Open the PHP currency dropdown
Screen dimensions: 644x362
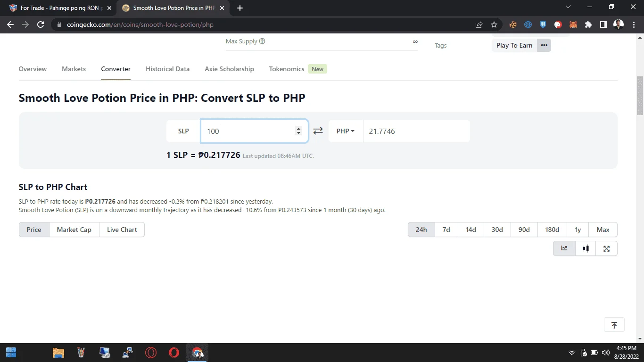coord(346,131)
